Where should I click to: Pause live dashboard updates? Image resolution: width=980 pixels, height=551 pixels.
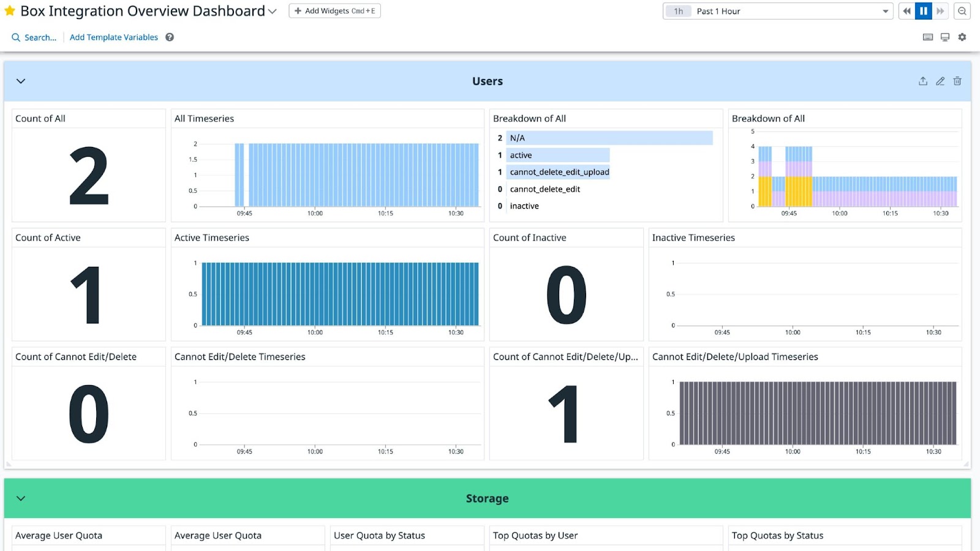coord(924,11)
